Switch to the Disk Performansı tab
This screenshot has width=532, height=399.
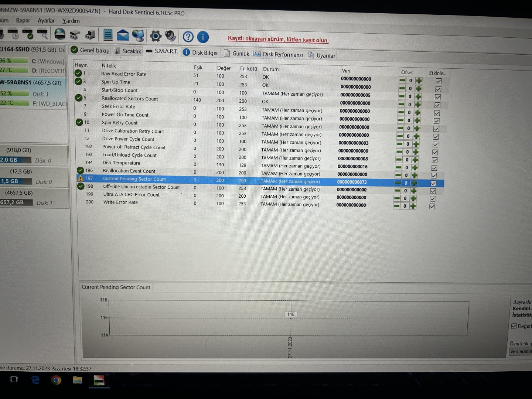[278, 55]
